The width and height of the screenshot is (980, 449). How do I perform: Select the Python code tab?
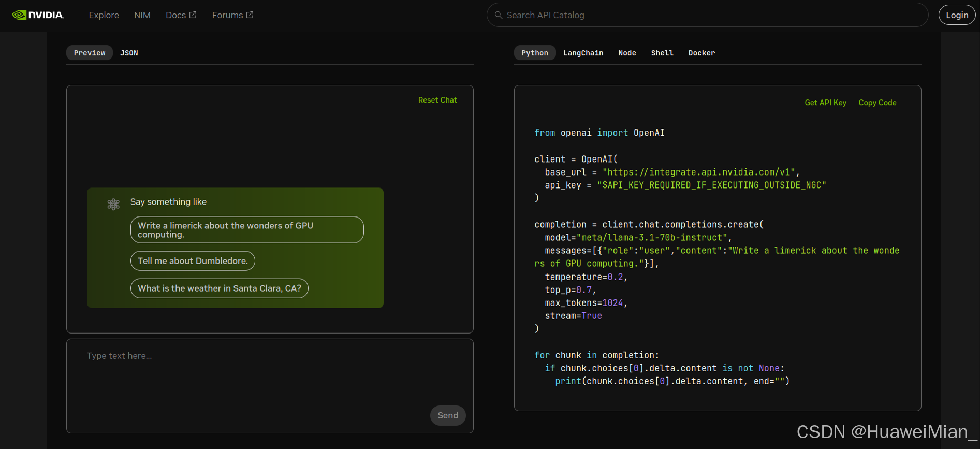tap(535, 53)
